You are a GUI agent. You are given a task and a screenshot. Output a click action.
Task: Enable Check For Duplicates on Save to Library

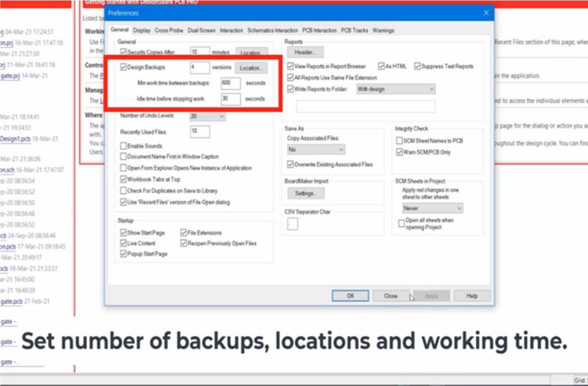coord(124,190)
